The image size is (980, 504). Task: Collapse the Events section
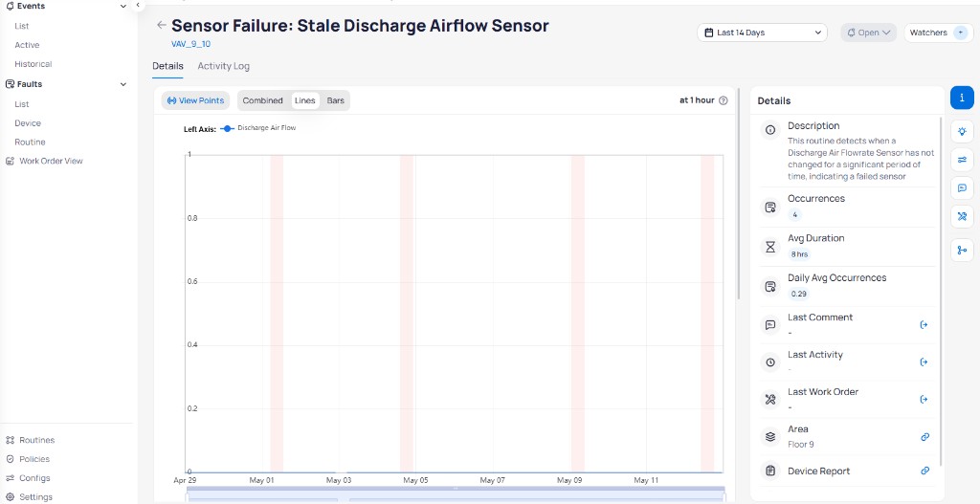click(x=123, y=7)
